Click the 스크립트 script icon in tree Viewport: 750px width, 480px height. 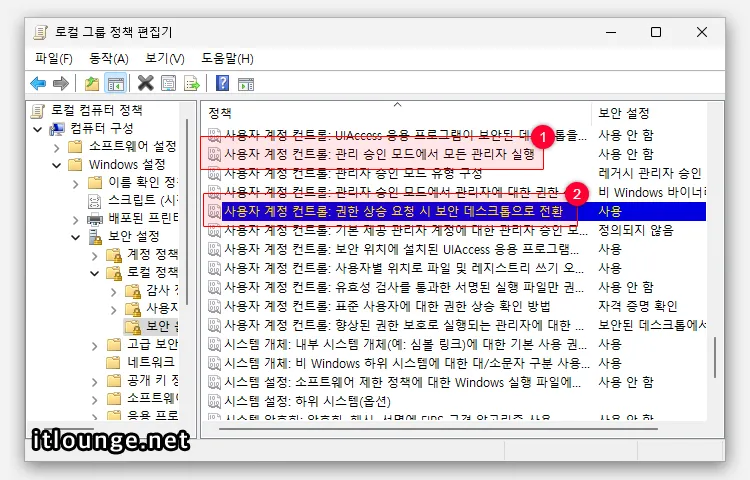(95, 201)
